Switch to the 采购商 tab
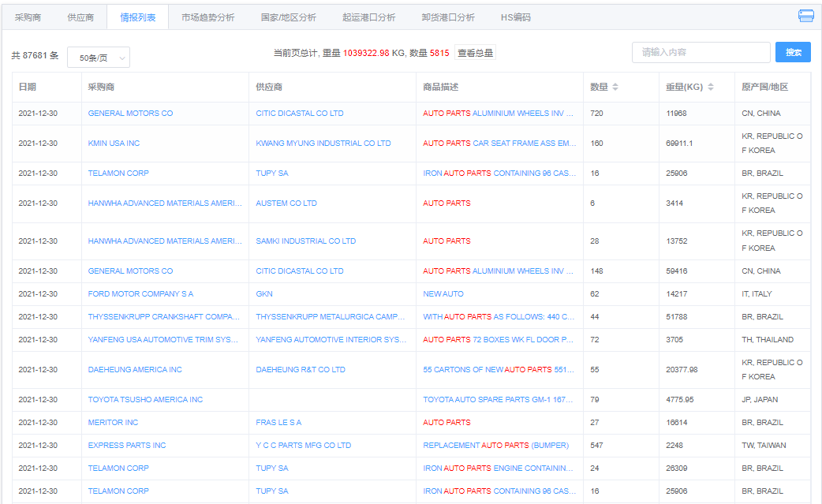This screenshot has height=504, width=822. tap(28, 17)
